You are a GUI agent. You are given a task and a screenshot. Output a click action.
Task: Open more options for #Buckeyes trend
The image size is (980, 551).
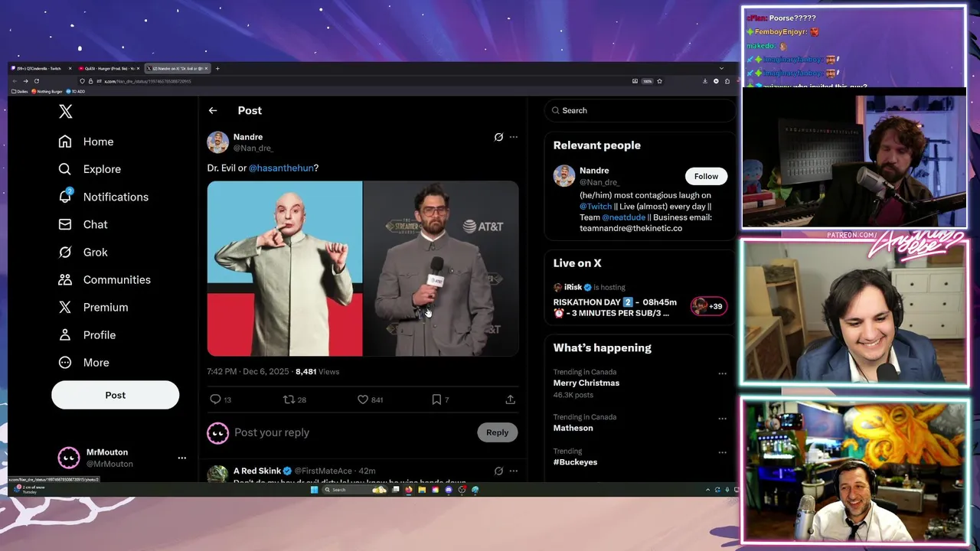[722, 452]
